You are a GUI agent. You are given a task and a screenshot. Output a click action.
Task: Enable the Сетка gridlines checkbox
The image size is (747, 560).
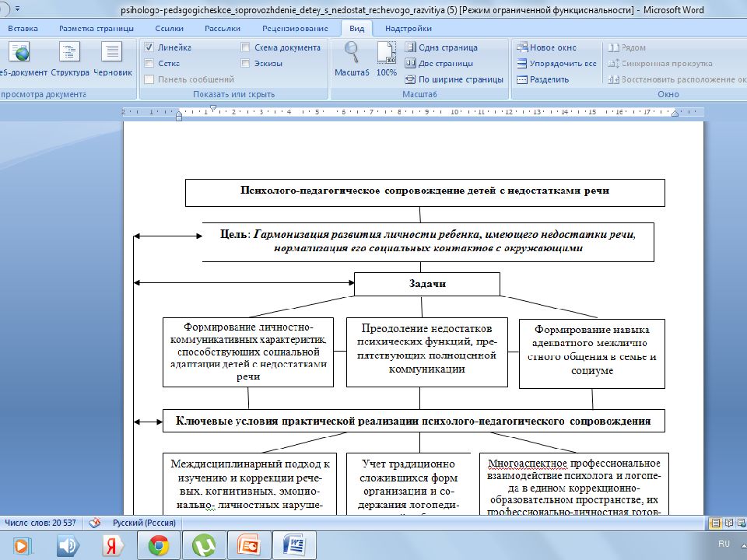click(x=149, y=63)
